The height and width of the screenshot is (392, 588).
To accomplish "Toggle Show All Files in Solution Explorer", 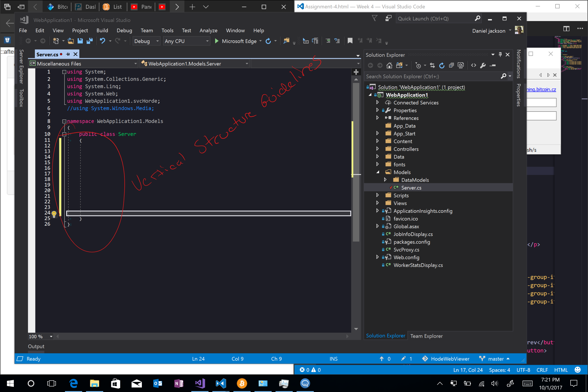I will (461, 65).
